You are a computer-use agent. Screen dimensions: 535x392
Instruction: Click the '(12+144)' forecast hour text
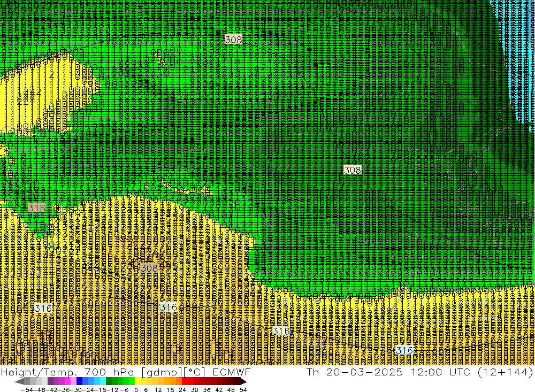pyautogui.click(x=505, y=372)
